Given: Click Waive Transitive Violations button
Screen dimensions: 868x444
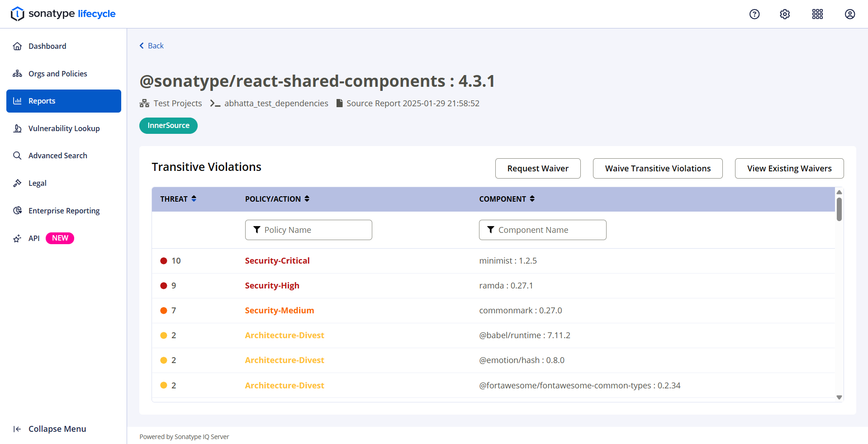Looking at the screenshot, I should tap(658, 168).
